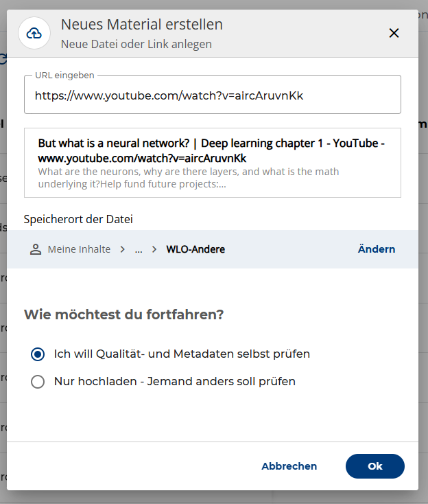
Task: Go to Meine Inhalte in breadcrumb
Action: (79, 249)
